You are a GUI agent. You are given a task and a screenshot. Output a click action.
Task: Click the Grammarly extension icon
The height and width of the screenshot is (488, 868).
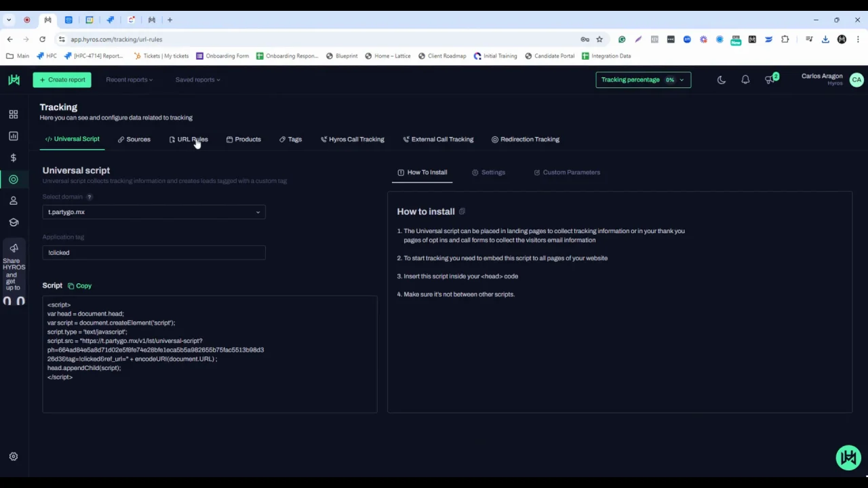click(x=622, y=39)
